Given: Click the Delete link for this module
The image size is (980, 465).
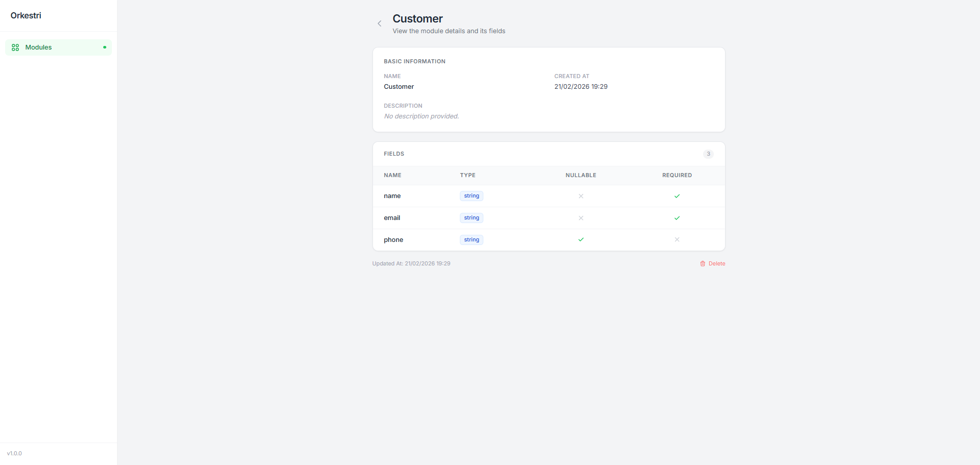Looking at the screenshot, I should click(716, 263).
